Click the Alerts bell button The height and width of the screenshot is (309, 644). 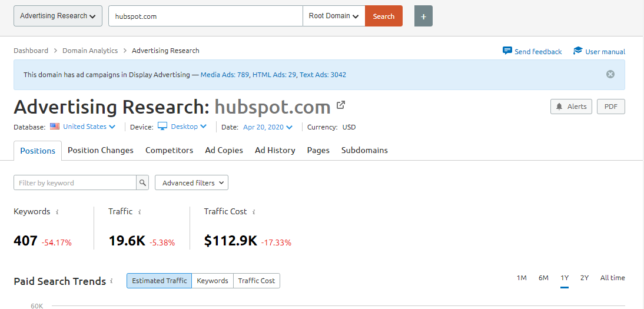tap(572, 107)
